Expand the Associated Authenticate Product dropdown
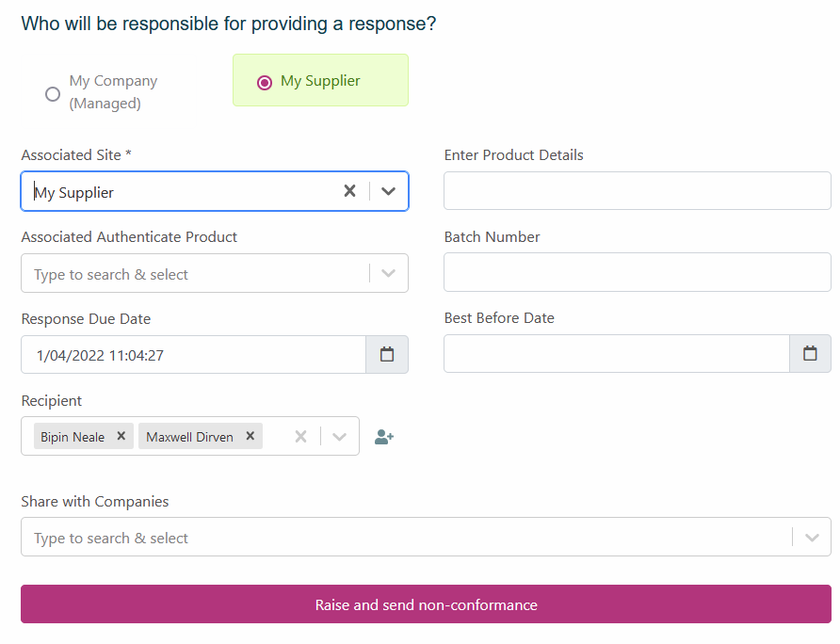 tap(388, 274)
